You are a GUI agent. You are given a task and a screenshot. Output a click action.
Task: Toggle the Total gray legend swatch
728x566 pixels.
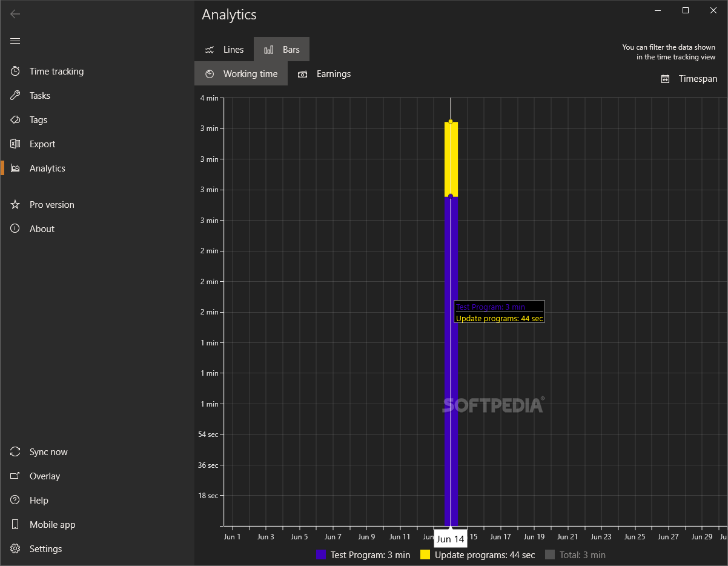[550, 554]
